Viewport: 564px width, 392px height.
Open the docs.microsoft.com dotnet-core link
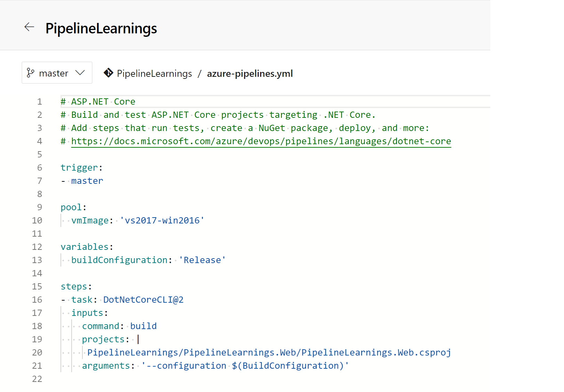261,141
